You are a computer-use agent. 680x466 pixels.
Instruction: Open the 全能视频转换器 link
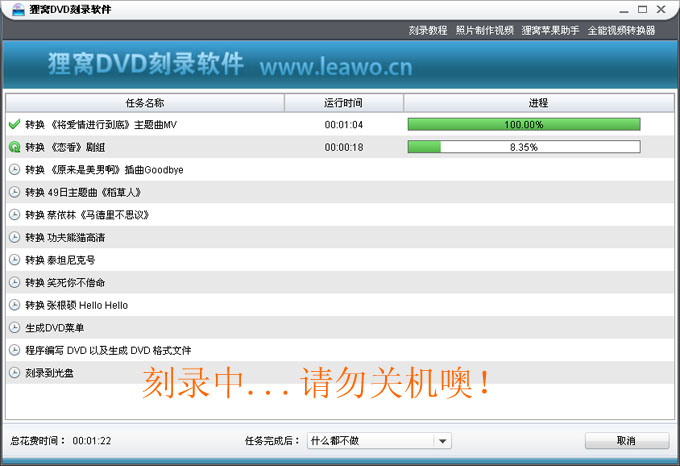click(x=621, y=30)
